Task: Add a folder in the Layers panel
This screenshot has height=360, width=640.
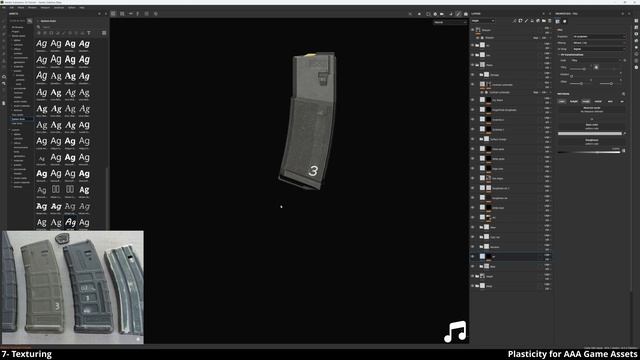Action: click(544, 21)
